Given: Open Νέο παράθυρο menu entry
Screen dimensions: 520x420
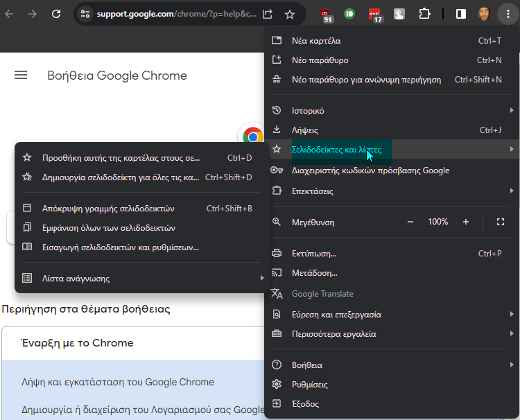Looking at the screenshot, I should pyautogui.click(x=392, y=60).
